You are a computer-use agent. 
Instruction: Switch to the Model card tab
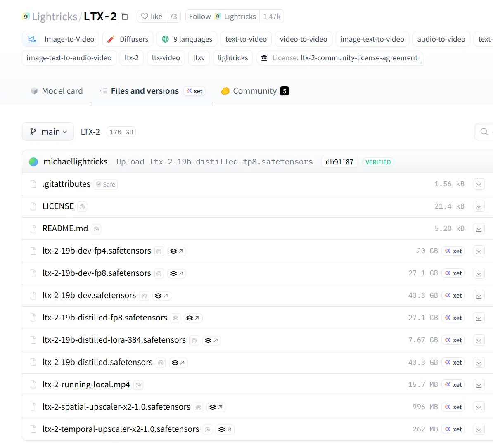tap(57, 91)
